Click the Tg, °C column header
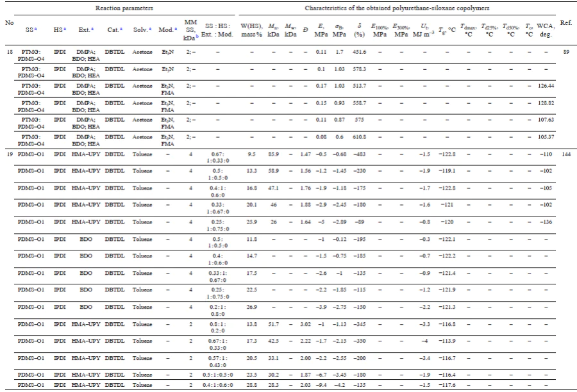Viewport: 577px width, 392px height. pos(447,30)
